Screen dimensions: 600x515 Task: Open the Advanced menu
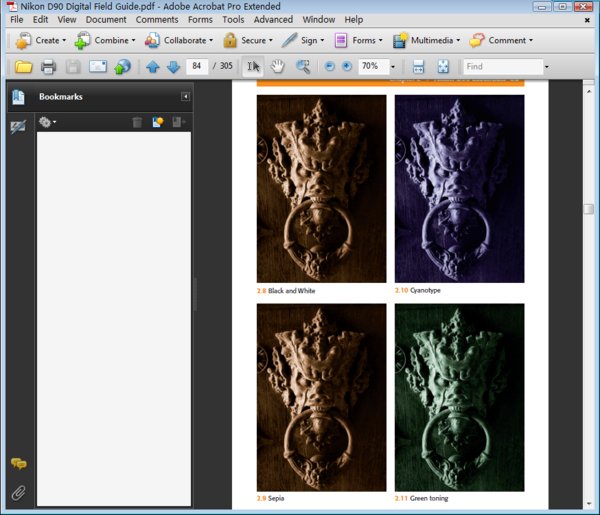point(273,19)
